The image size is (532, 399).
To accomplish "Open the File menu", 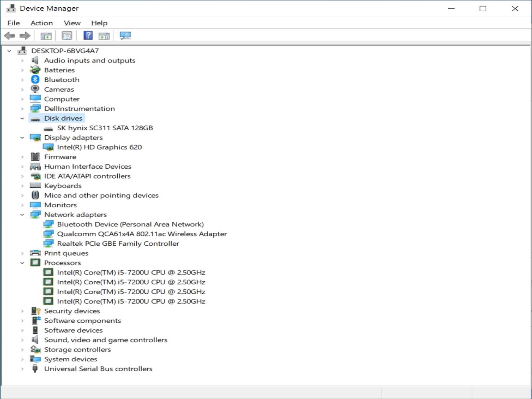I will tap(13, 23).
